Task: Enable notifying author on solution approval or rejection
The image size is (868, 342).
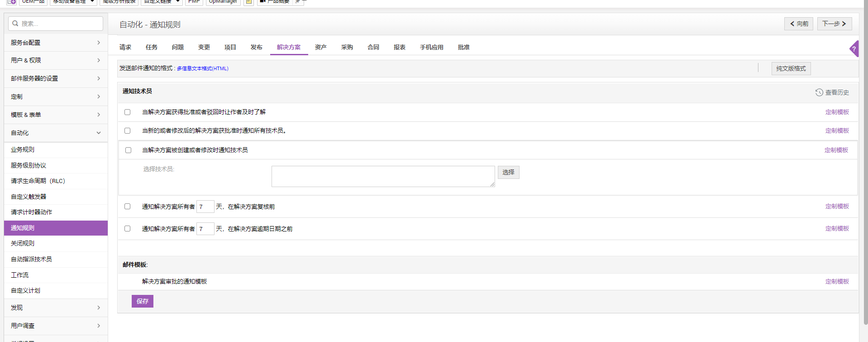Action: 128,112
